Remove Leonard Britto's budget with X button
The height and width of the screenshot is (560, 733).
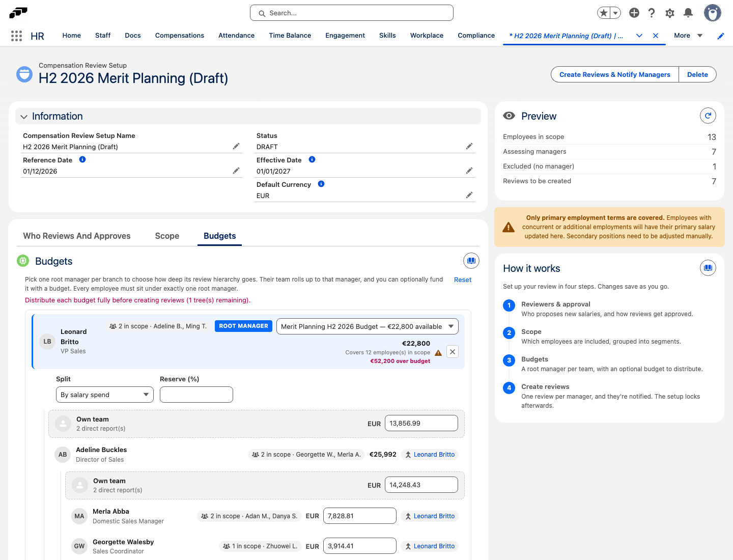click(x=453, y=352)
